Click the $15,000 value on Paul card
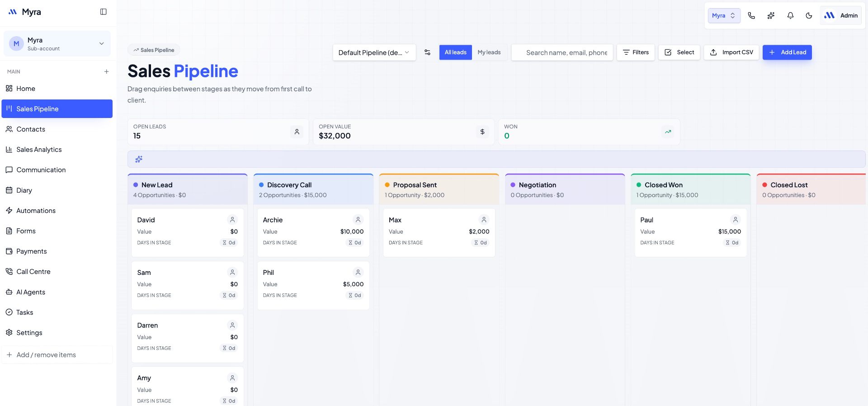868x406 pixels. pyautogui.click(x=730, y=231)
